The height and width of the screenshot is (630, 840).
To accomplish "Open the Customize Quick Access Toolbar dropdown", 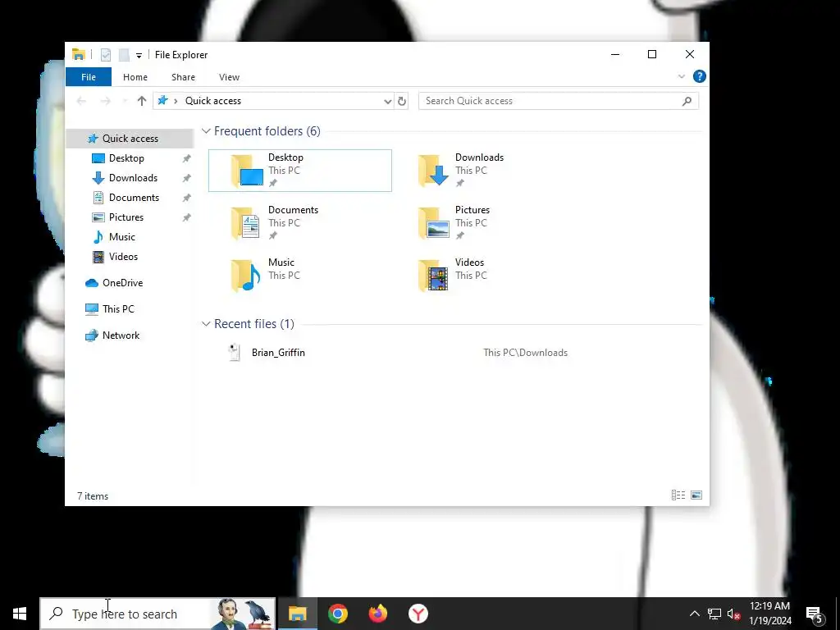I will [x=139, y=55].
